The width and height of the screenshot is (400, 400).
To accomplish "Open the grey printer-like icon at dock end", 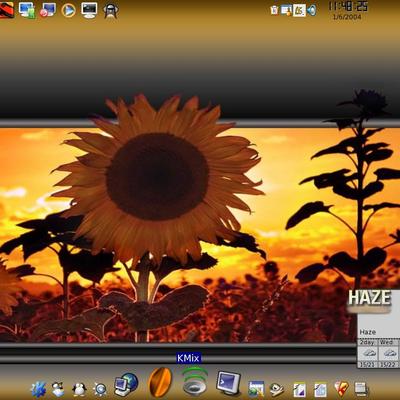I will (x=361, y=389).
